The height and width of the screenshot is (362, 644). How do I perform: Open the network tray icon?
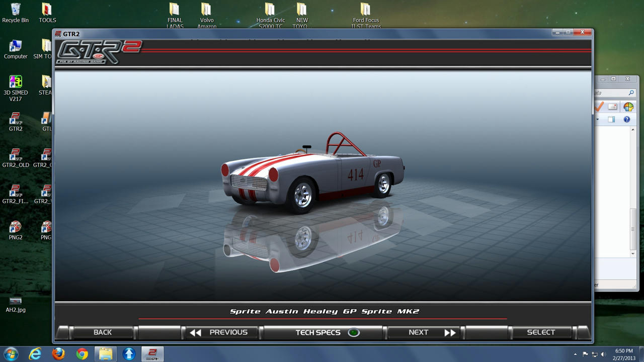pyautogui.click(x=594, y=354)
